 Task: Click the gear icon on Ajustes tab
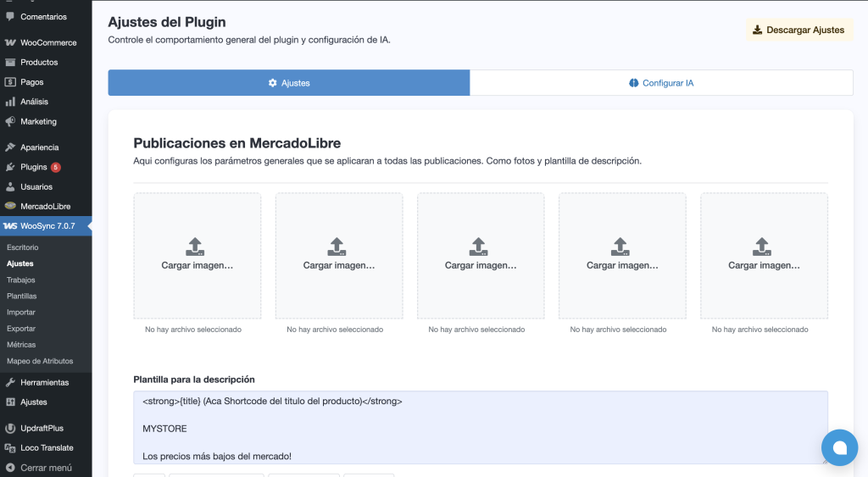pos(272,83)
